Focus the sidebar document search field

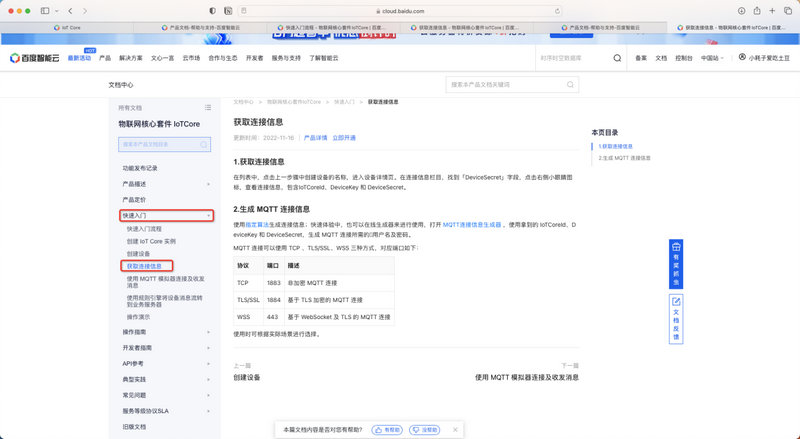(x=164, y=144)
